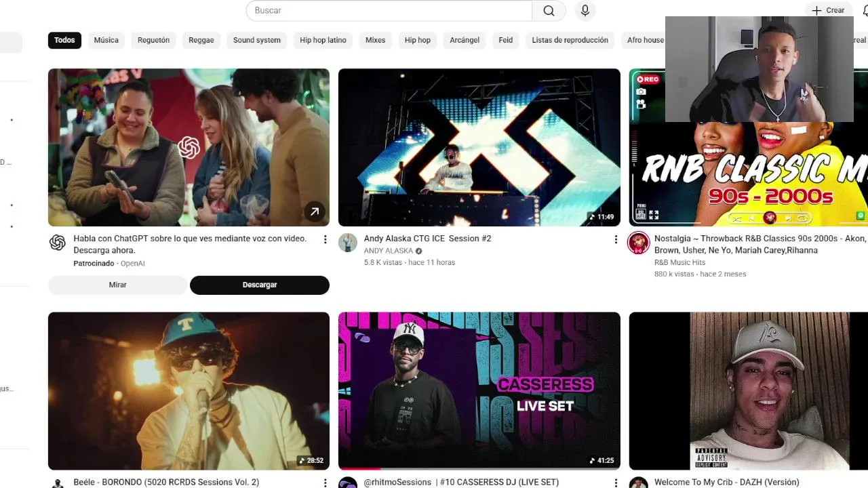Select the Feid filter chip
Viewport: 868px width, 488px height.
[506, 40]
